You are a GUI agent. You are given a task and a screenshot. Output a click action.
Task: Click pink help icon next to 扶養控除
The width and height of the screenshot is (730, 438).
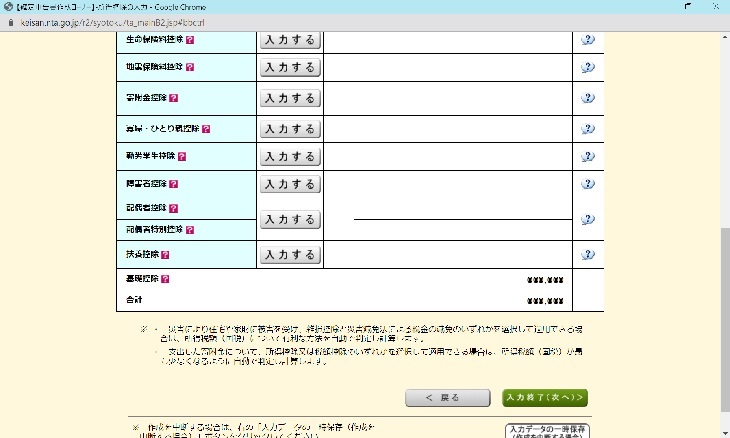point(165,255)
